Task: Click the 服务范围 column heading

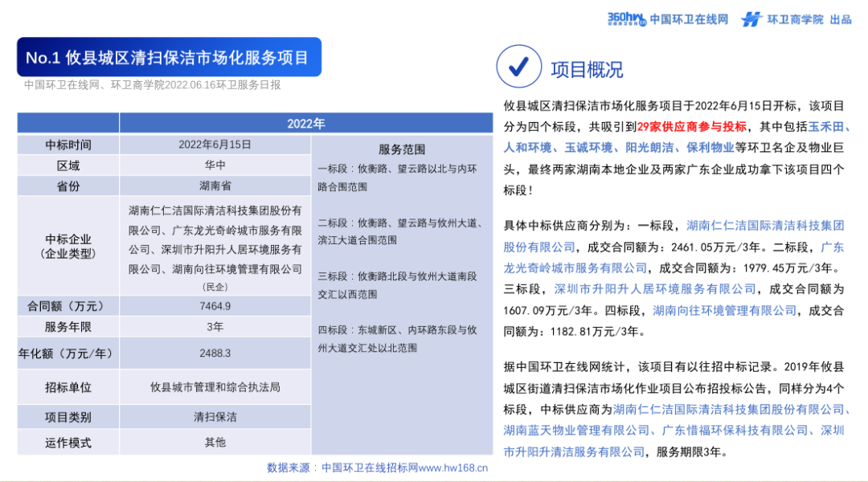Action: click(402, 149)
